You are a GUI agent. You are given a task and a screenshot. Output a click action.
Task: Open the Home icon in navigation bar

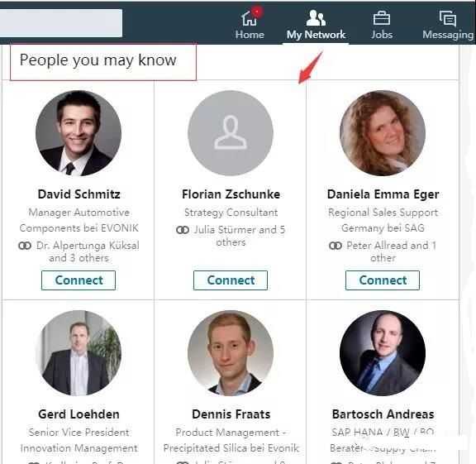click(x=250, y=18)
